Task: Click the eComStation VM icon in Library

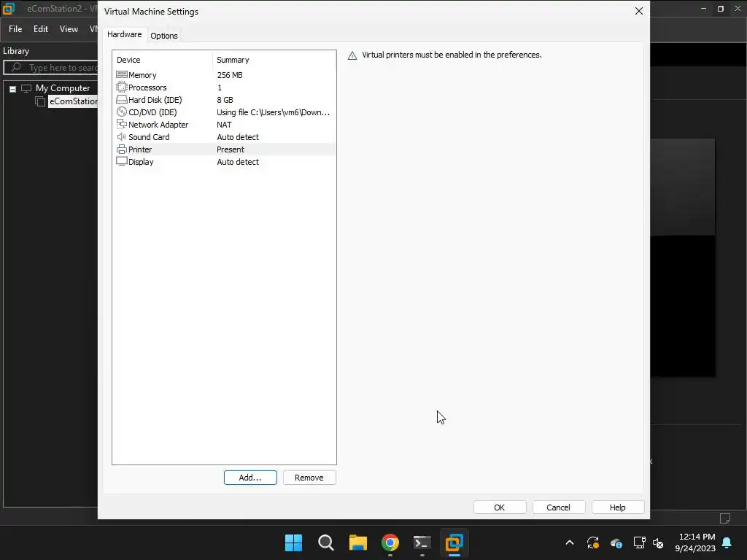Action: (x=41, y=101)
